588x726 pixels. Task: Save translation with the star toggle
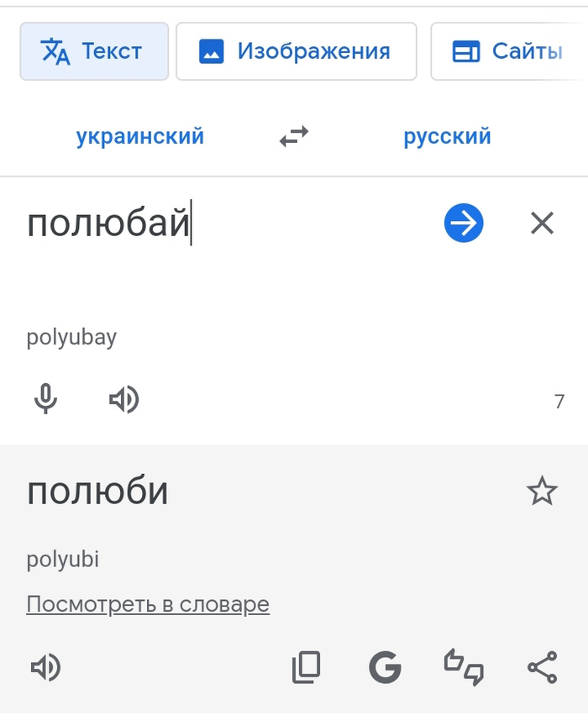coord(542,491)
